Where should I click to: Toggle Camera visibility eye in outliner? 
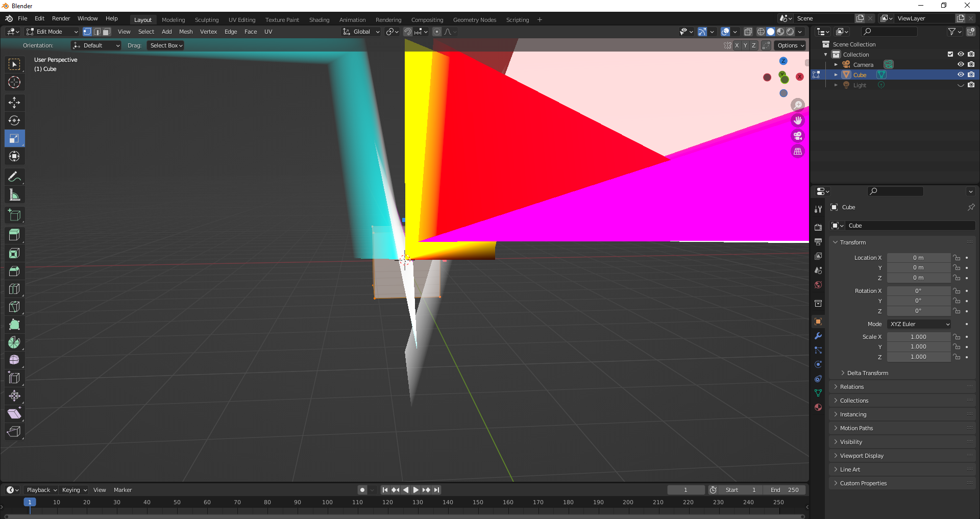point(961,64)
